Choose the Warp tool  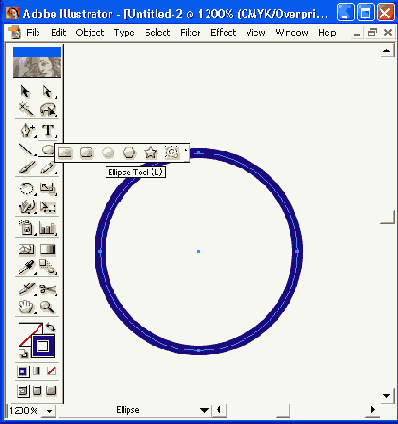click(x=27, y=207)
